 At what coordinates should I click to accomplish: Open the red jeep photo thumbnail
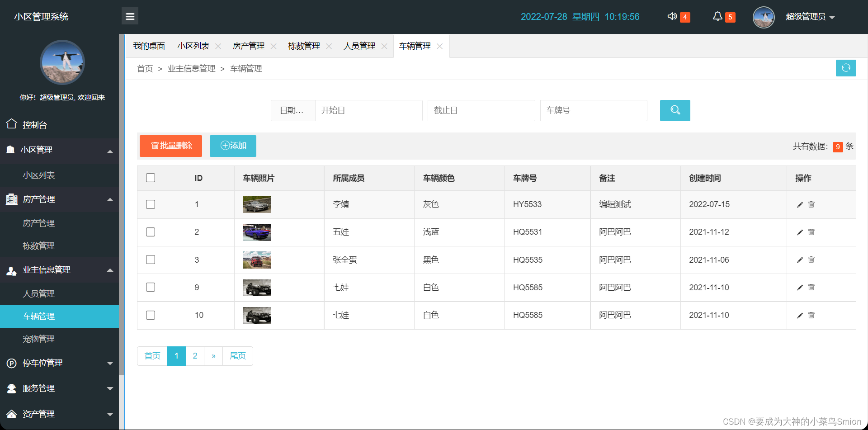click(x=257, y=260)
